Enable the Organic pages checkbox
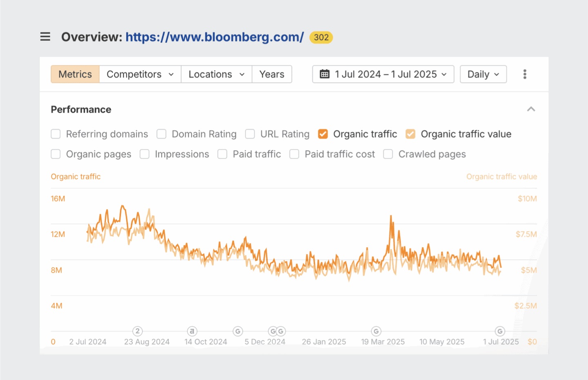Viewport: 588px width, 380px height. pos(56,154)
